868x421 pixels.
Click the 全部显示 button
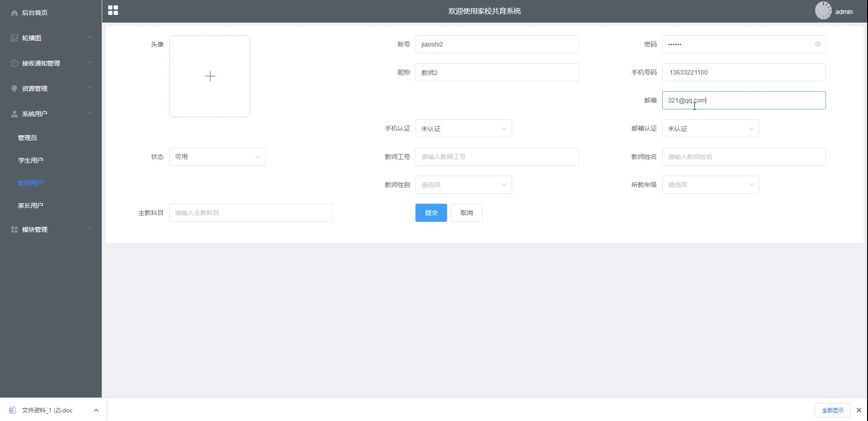[833, 410]
